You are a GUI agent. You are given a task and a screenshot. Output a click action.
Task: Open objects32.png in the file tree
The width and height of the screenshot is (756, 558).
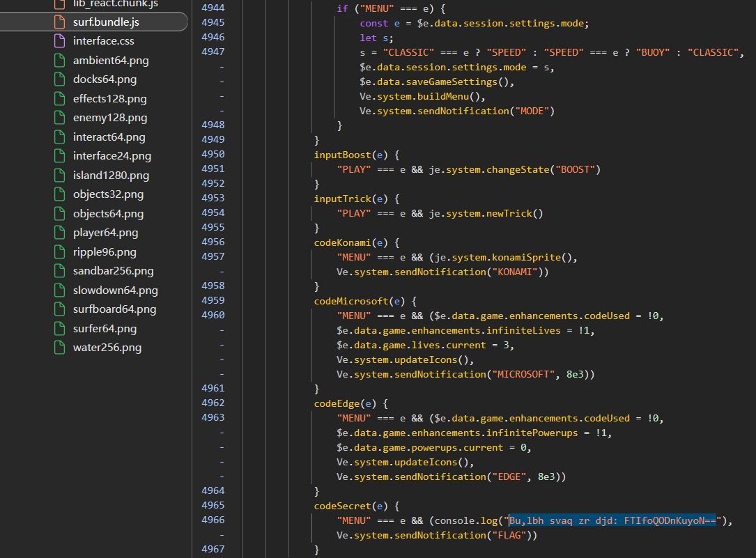[108, 194]
